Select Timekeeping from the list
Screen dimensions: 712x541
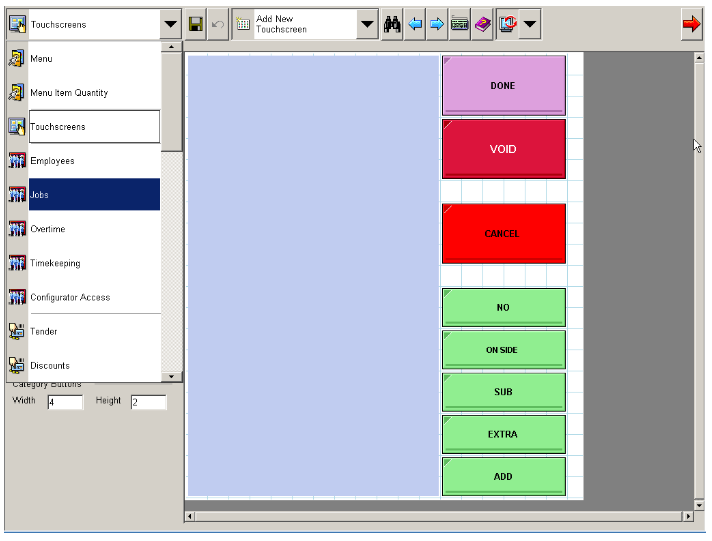coord(94,263)
